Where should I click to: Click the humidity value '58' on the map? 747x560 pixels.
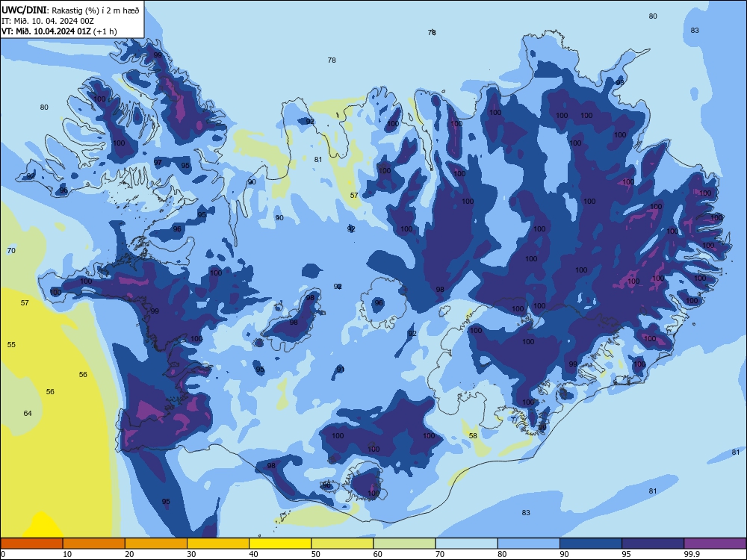[473, 436]
